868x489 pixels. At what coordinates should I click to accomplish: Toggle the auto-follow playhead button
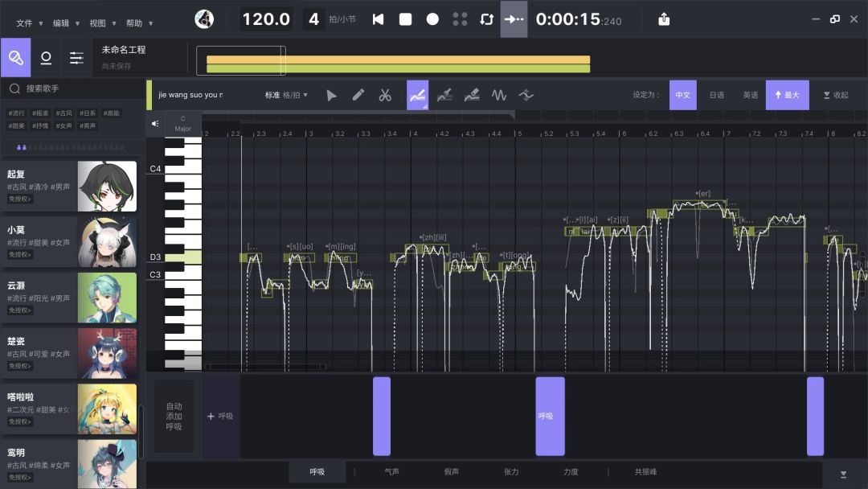click(514, 19)
